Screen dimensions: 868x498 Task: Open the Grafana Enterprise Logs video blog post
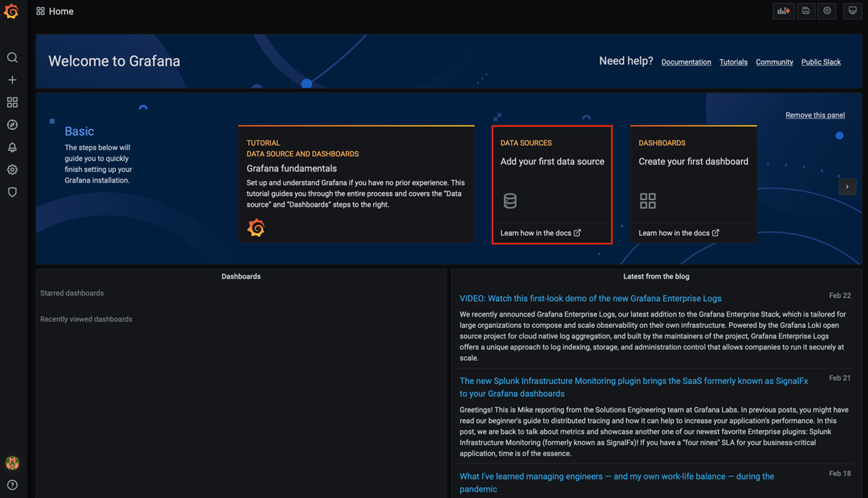590,299
